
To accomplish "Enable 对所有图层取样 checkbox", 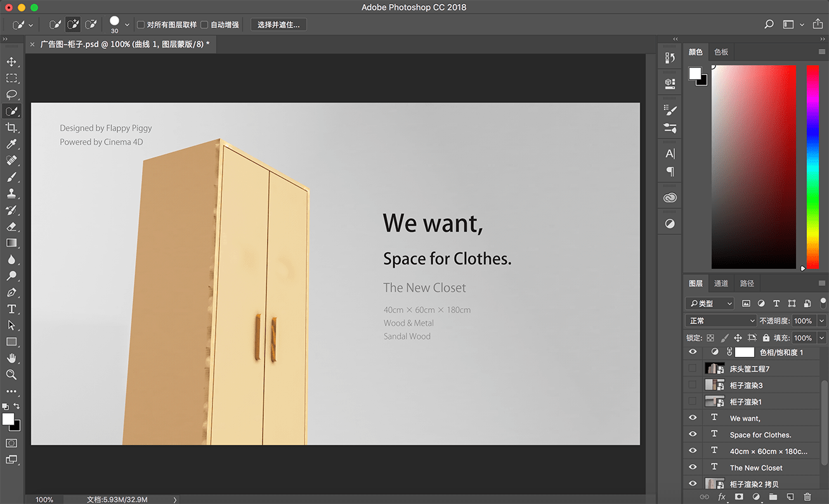I will click(x=141, y=25).
